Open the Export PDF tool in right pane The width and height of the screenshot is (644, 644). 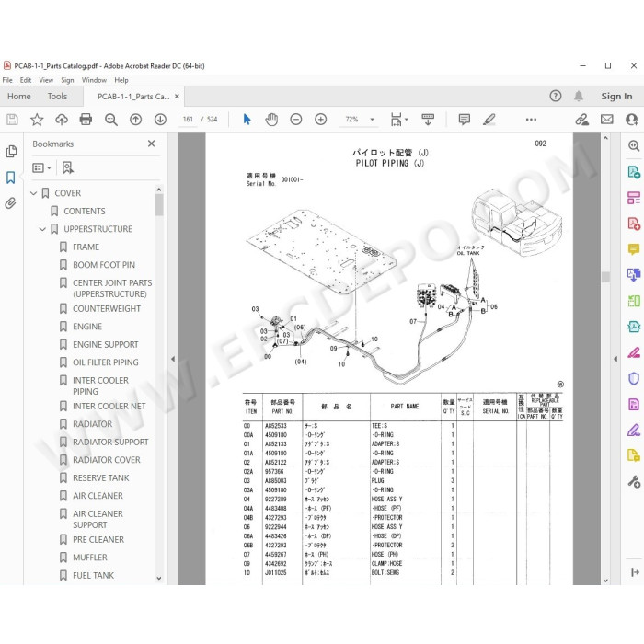[x=634, y=172]
